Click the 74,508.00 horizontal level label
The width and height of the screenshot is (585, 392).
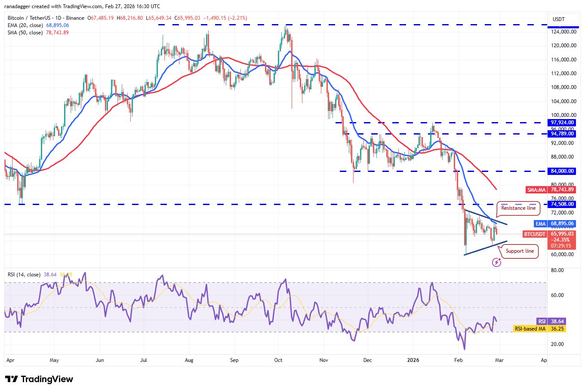click(x=562, y=204)
